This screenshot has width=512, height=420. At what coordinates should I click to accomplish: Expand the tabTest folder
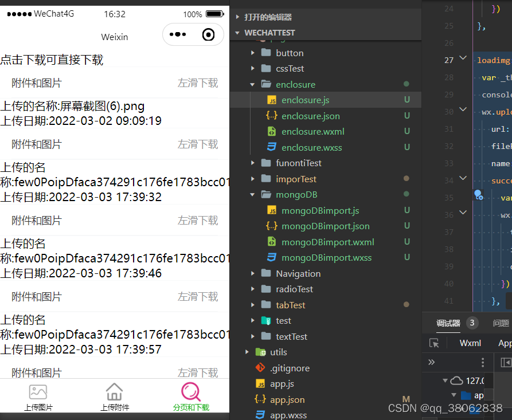click(x=252, y=305)
